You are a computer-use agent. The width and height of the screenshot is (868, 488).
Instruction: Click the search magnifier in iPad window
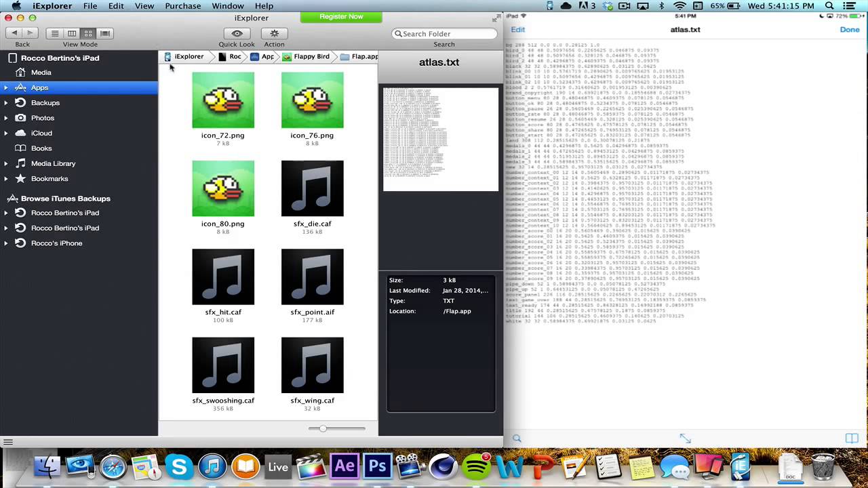(517, 439)
